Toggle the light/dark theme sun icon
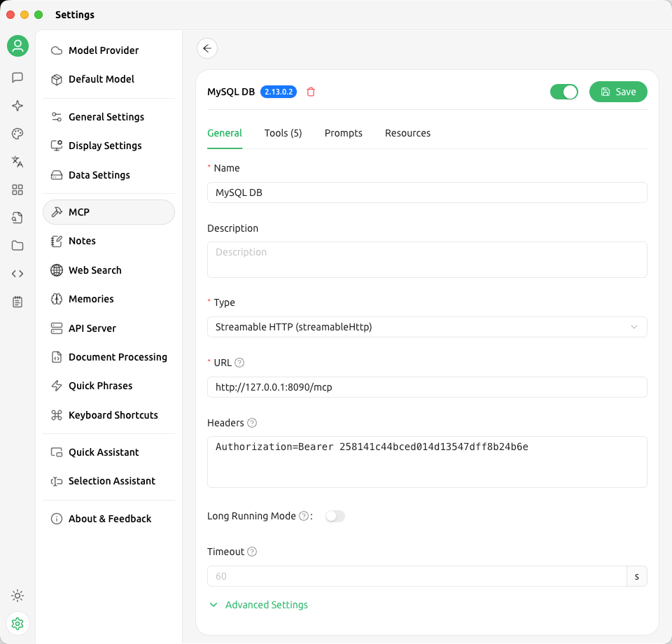Image resolution: width=672 pixels, height=644 pixels. 17,596
